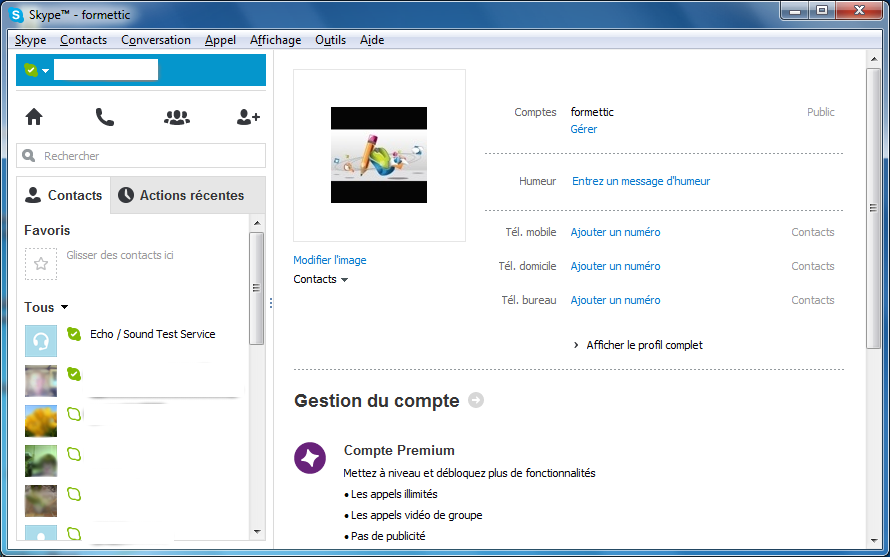Open the Skype menu
The image size is (890, 557).
click(30, 40)
